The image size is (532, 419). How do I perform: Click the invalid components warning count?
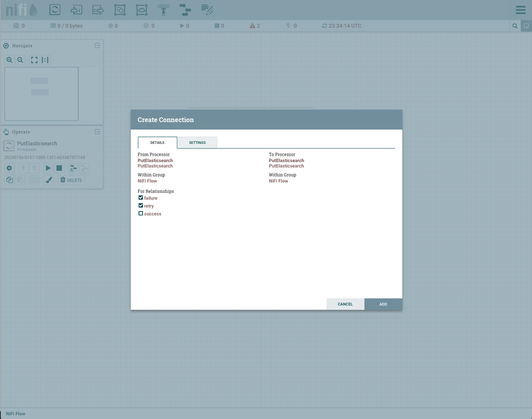point(255,26)
